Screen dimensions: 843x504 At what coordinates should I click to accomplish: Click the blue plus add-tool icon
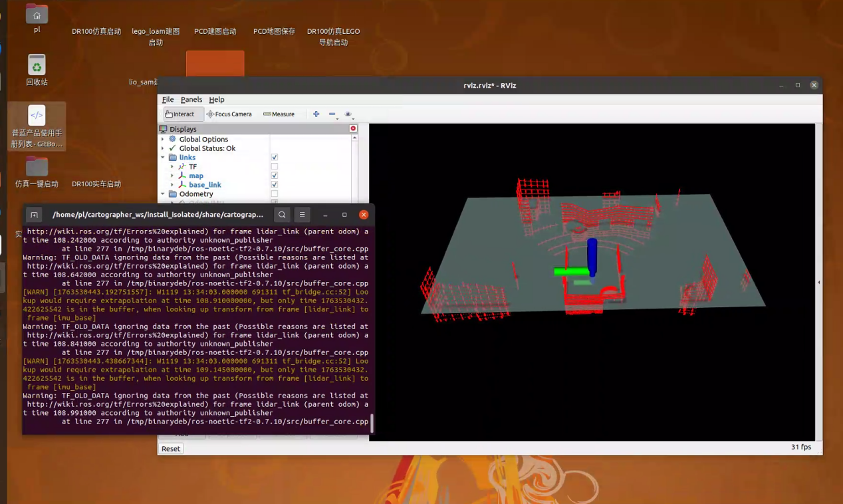coord(316,114)
